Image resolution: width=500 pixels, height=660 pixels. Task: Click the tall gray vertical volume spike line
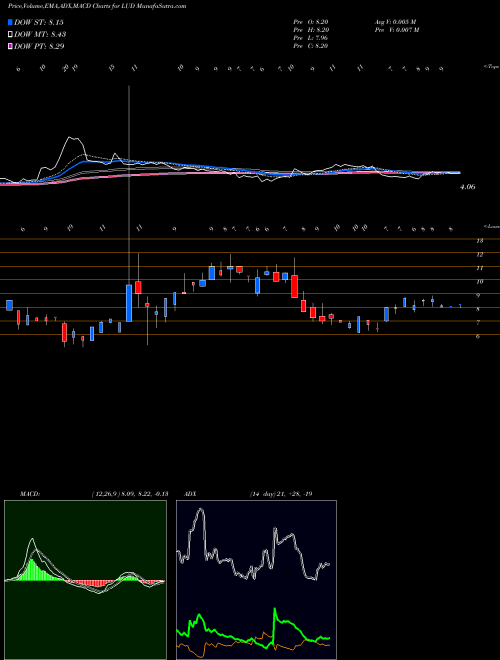pos(129,185)
